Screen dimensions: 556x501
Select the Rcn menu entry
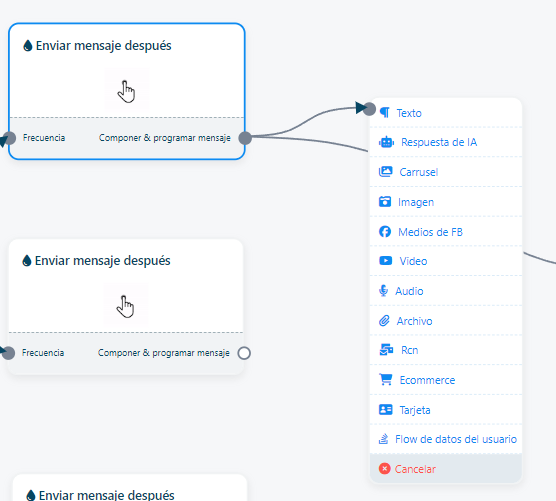click(x=446, y=350)
